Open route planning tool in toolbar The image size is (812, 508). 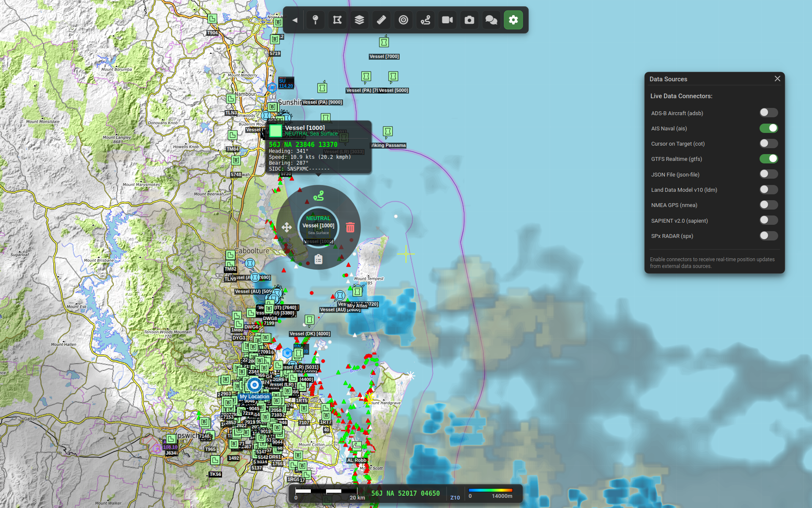coord(425,20)
